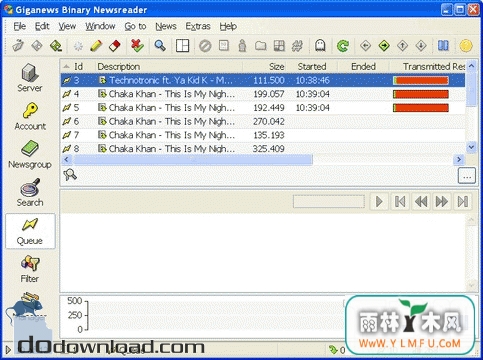Select the Chaka Khan row with Id 7
This screenshot has width=483, height=360.
click(x=263, y=135)
